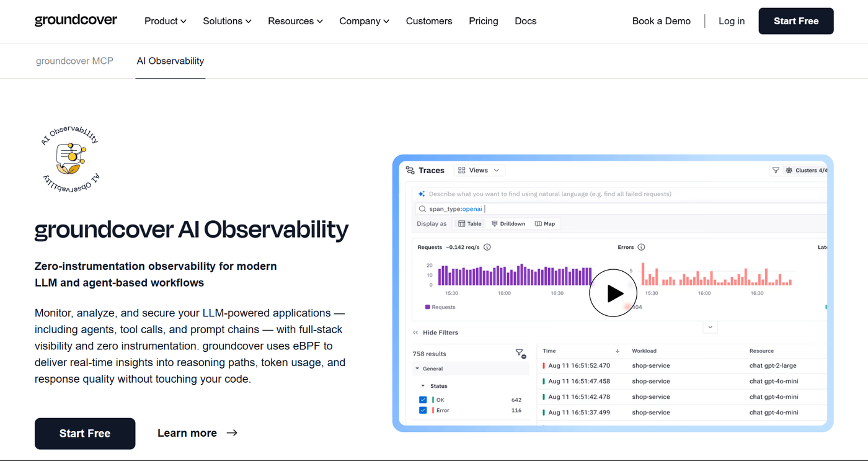Click the Resource column header

[761, 351]
